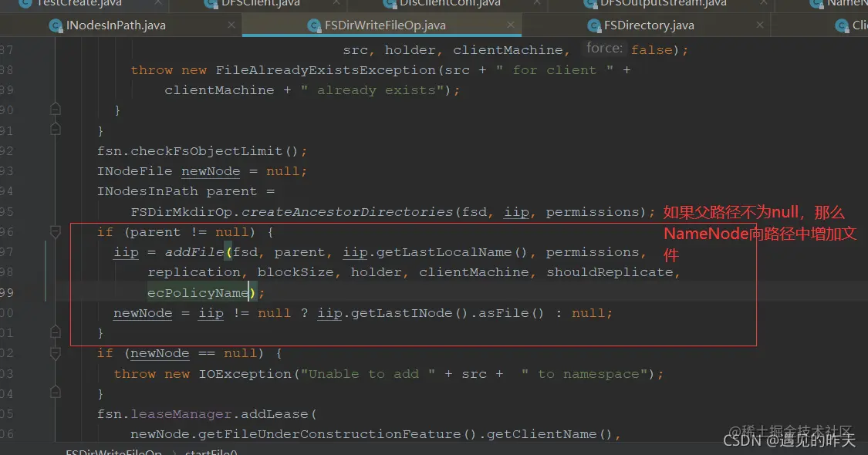The height and width of the screenshot is (455, 868).
Task: Click 'INodesInPath' type on parent declaration
Action: tap(147, 191)
